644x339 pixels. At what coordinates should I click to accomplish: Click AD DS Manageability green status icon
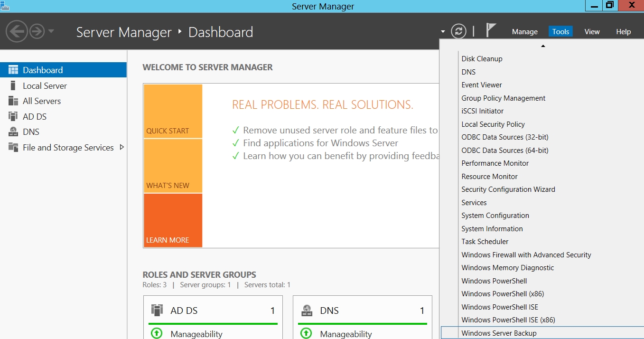[156, 333]
